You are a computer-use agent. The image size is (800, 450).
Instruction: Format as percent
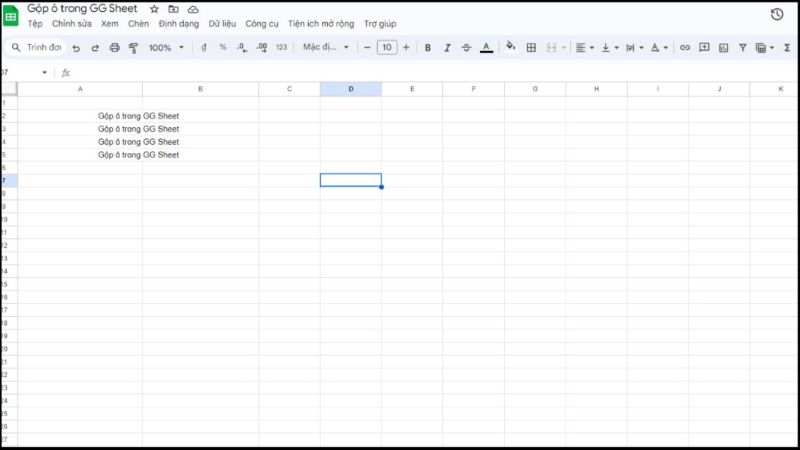(x=223, y=47)
